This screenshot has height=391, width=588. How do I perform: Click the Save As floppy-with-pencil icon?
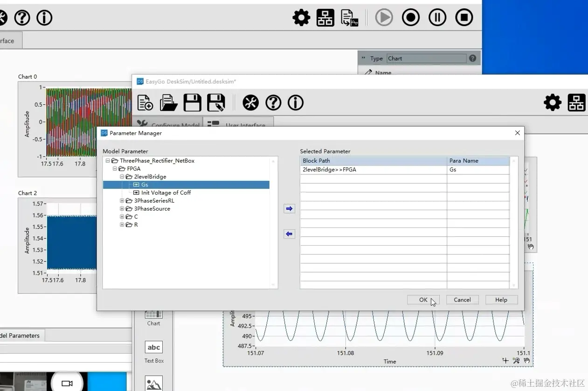[x=216, y=103]
